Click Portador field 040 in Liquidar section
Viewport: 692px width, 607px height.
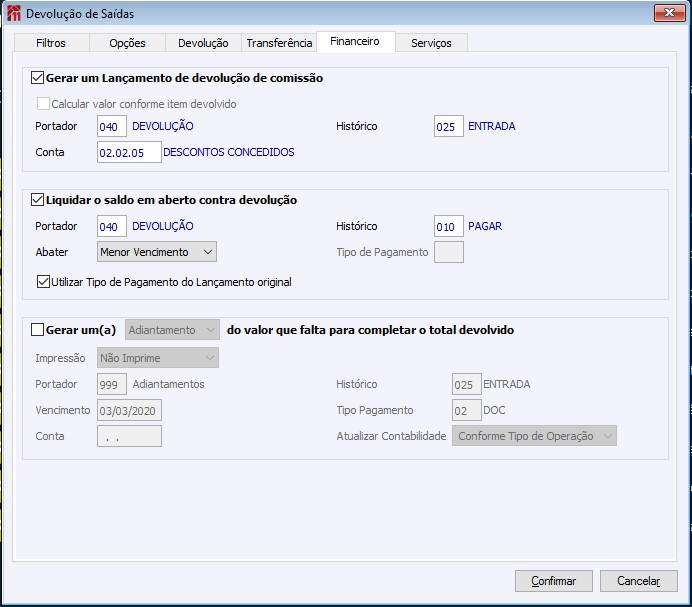click(112, 226)
